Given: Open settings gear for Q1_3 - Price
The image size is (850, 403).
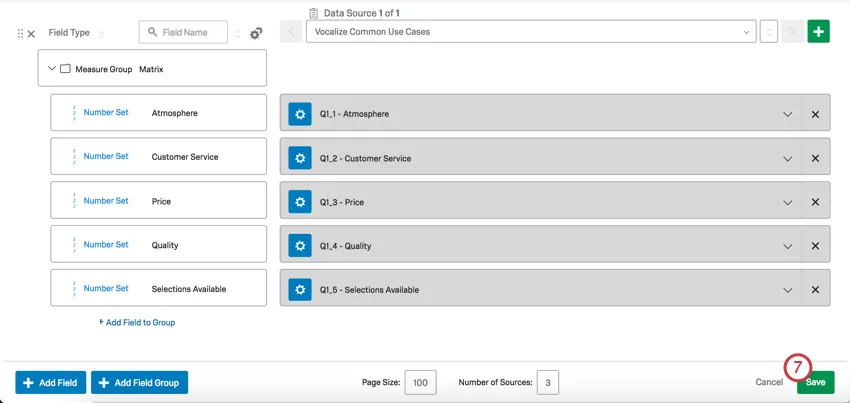Looking at the screenshot, I should pos(300,202).
